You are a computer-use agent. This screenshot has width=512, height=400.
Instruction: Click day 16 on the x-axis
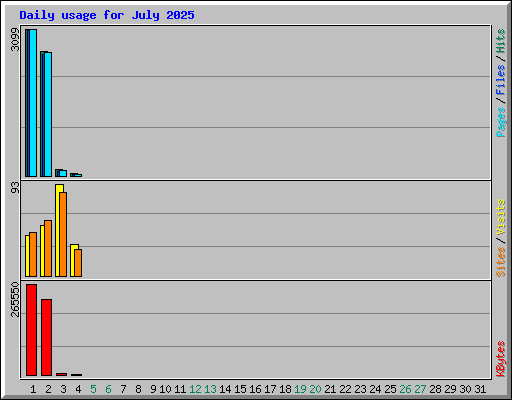255,389
